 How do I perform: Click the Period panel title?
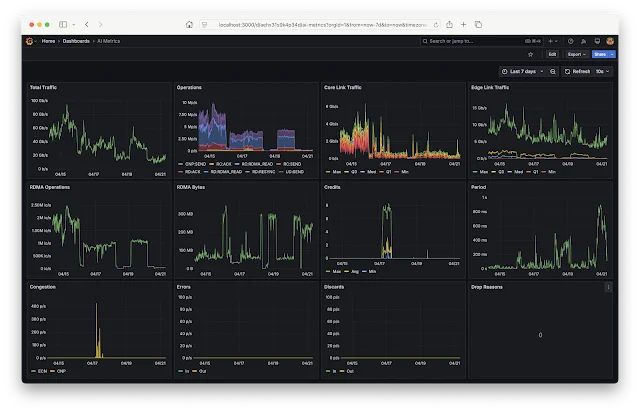[478, 187]
